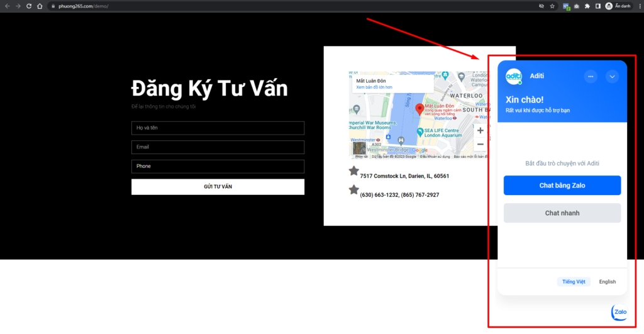Image resolution: width=644 pixels, height=334 pixels.
Task: Click the Zalo chat bubble icon
Action: pyautogui.click(x=620, y=313)
